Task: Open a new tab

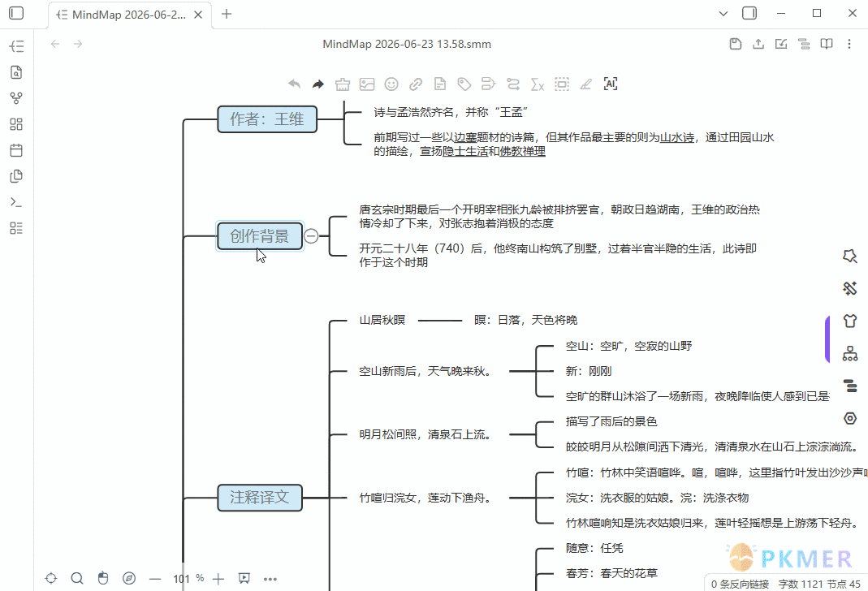Action: point(227,14)
